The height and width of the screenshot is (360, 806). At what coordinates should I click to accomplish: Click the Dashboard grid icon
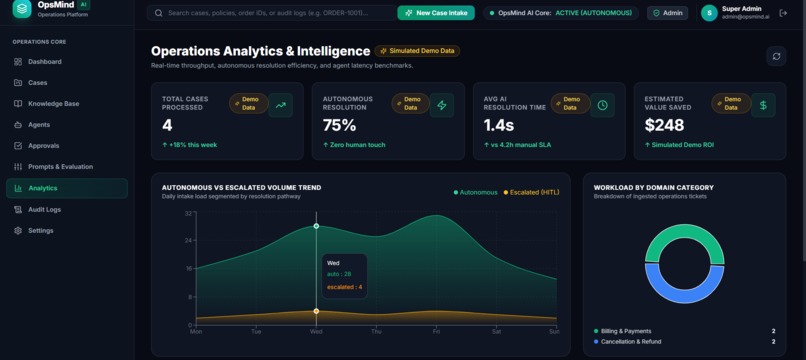tap(18, 62)
